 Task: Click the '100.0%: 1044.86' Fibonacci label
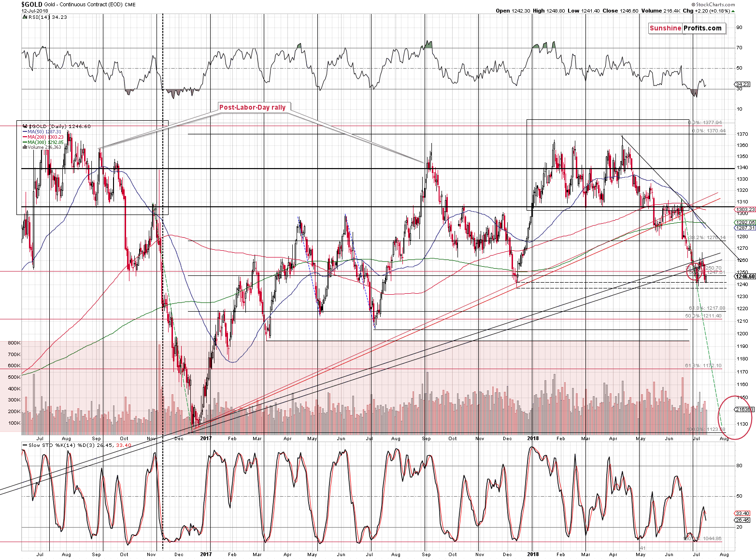pyautogui.click(x=702, y=538)
